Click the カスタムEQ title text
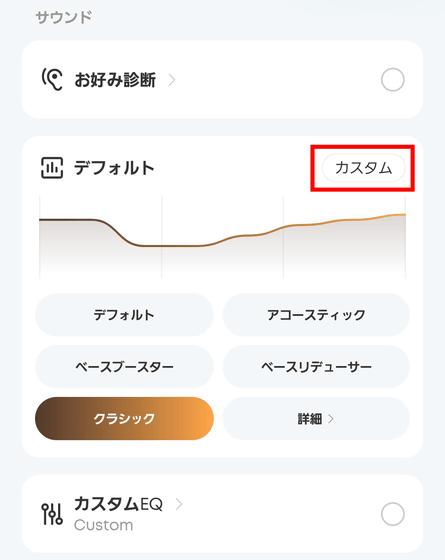Viewport: 445px width, 560px height. (x=118, y=504)
